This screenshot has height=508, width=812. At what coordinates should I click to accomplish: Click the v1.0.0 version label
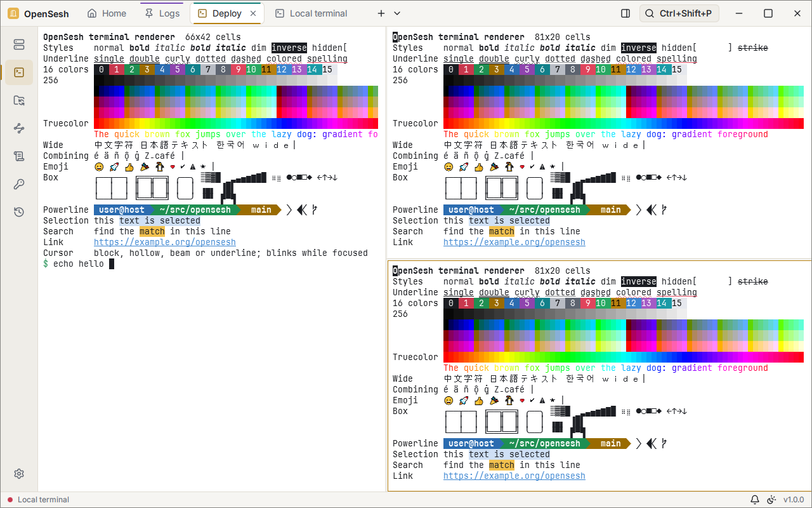tap(794, 500)
